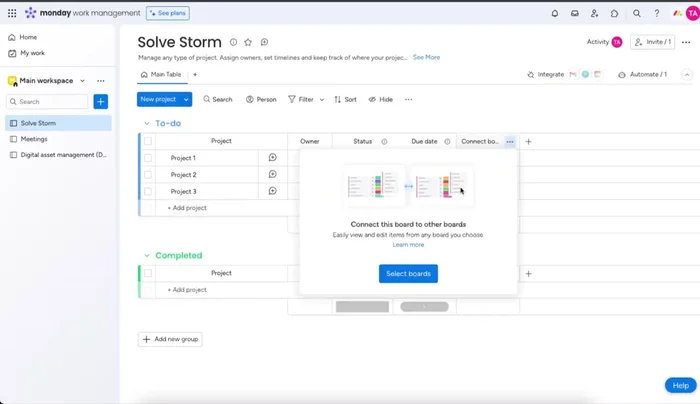Open the notifications bell
This screenshot has width=700, height=404.
click(555, 13)
